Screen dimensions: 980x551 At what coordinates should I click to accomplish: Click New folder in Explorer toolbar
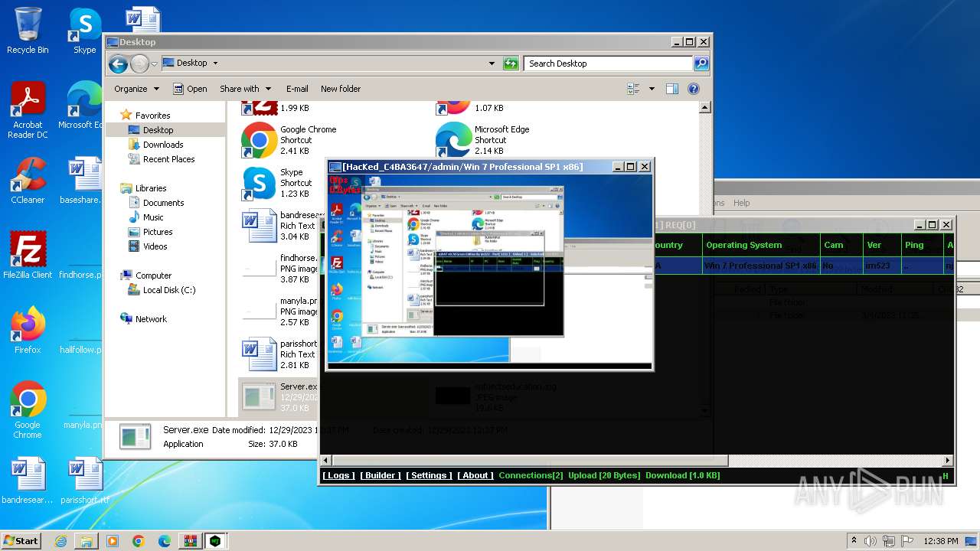pos(341,89)
